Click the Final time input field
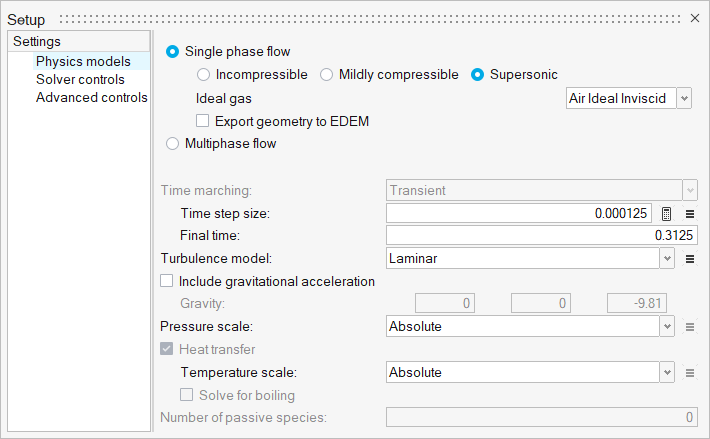This screenshot has height=439, width=710. tap(541, 236)
